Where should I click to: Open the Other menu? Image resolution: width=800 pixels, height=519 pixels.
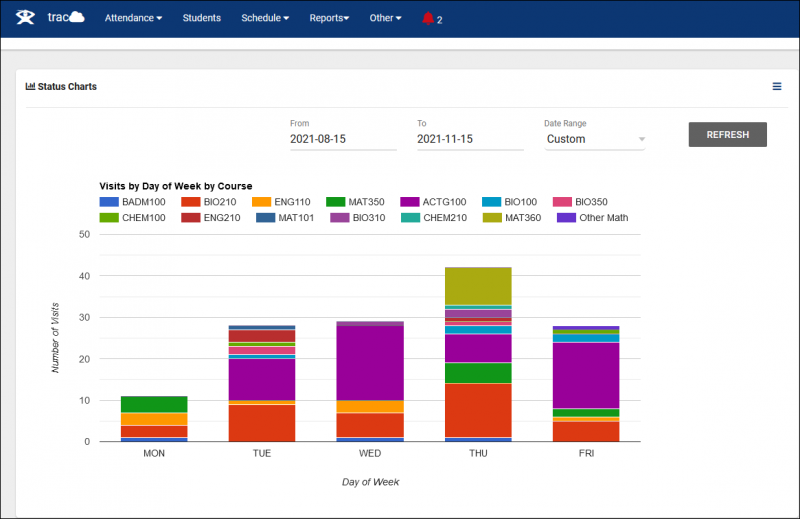pos(385,18)
